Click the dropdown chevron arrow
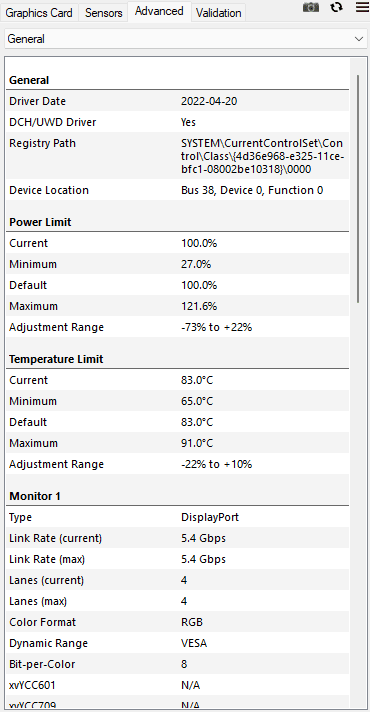Screen dimensions: 370x712 tap(359, 39)
